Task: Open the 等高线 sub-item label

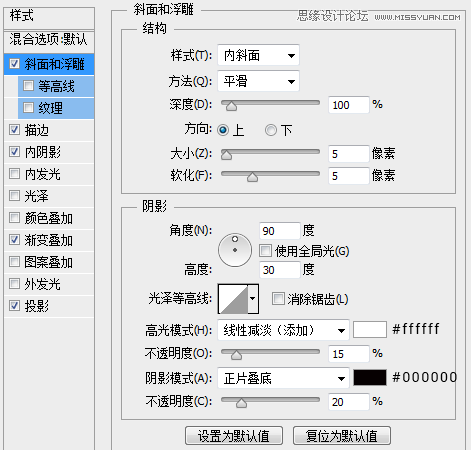Action: (x=56, y=86)
